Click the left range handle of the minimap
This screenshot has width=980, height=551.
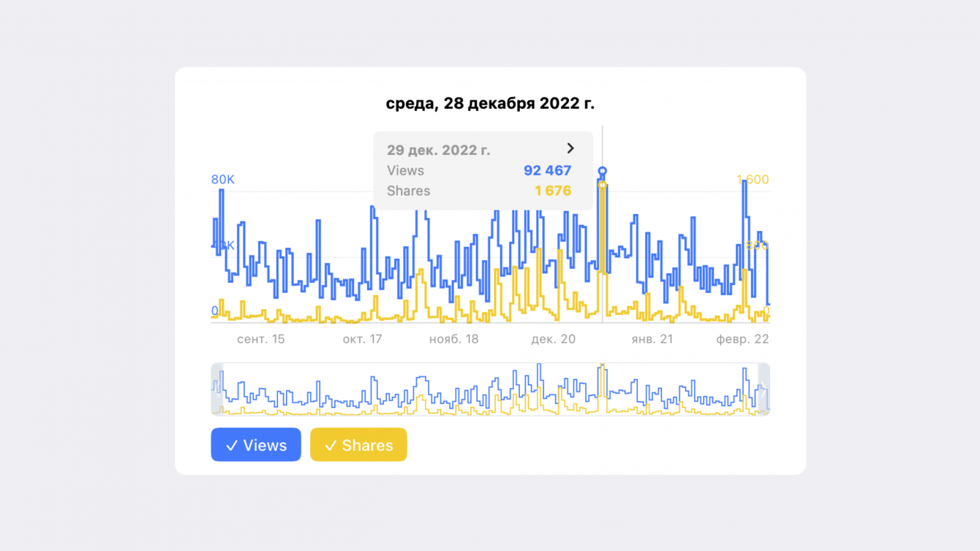point(217,389)
